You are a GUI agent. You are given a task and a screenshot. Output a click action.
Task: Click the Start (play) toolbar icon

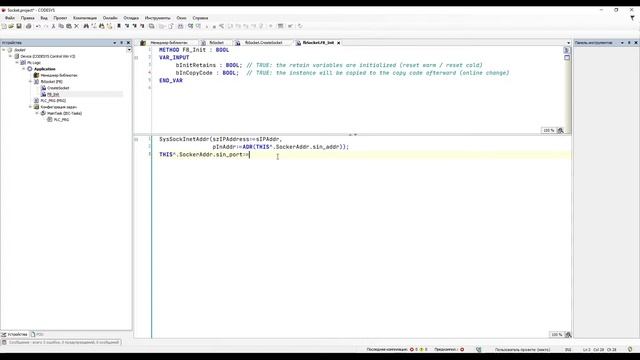[x=207, y=26]
